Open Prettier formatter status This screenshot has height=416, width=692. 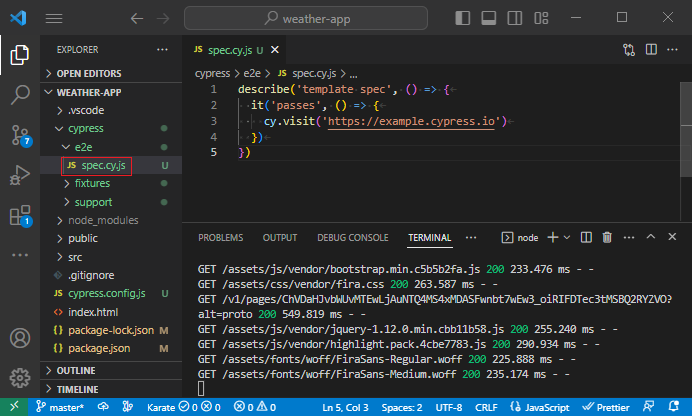[606, 407]
